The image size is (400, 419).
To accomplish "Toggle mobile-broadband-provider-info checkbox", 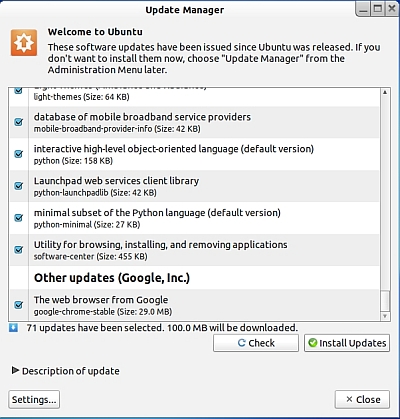I will click(19, 122).
